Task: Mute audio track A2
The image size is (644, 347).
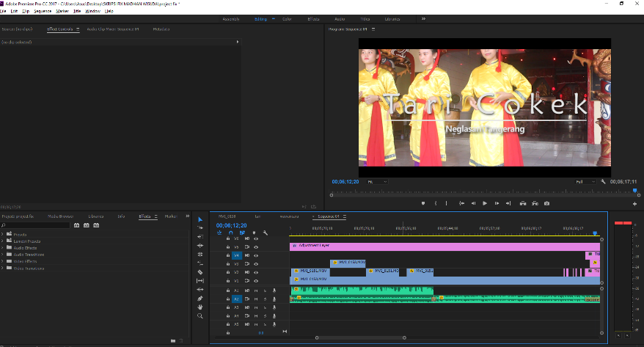Action: [x=256, y=299]
